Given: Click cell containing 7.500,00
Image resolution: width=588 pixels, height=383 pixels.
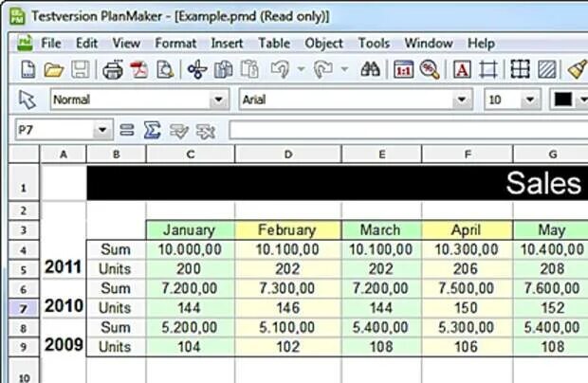Looking at the screenshot, I should tap(468, 288).
